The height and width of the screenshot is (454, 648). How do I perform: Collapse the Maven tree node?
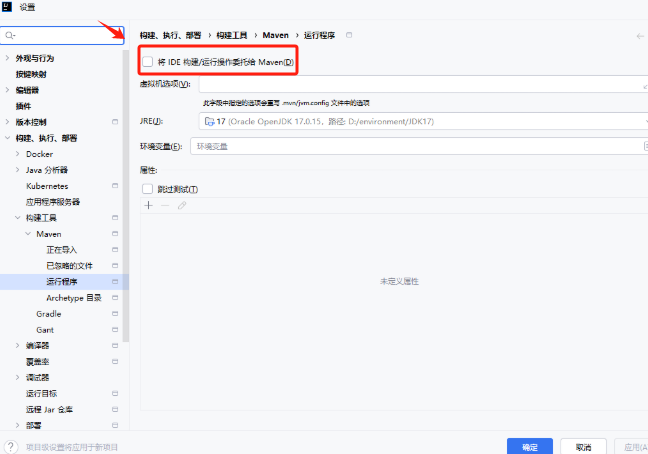pos(28,234)
